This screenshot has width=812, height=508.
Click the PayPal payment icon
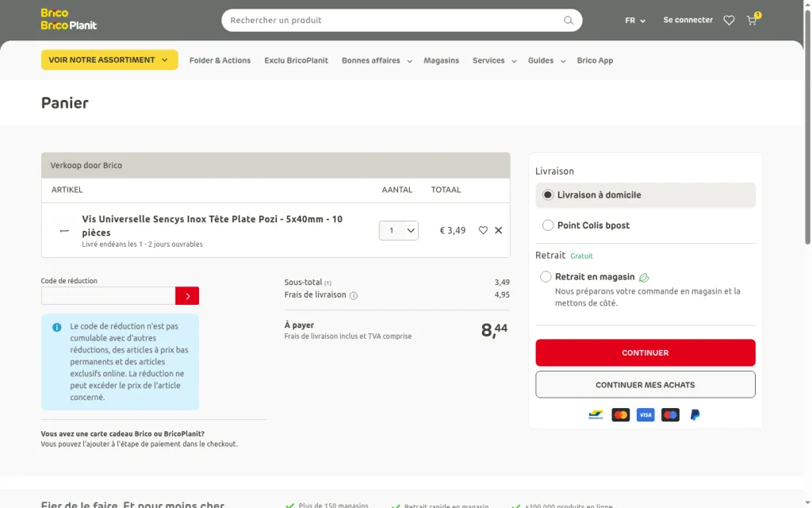point(695,414)
